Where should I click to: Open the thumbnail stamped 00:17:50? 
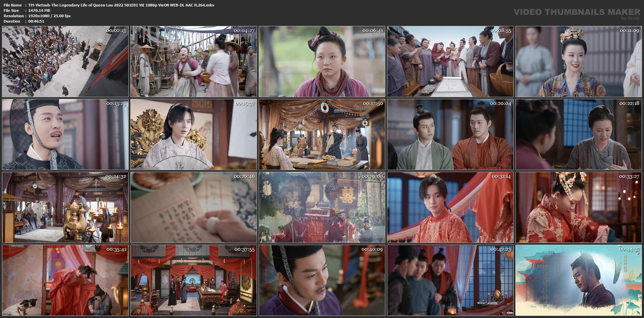322,134
